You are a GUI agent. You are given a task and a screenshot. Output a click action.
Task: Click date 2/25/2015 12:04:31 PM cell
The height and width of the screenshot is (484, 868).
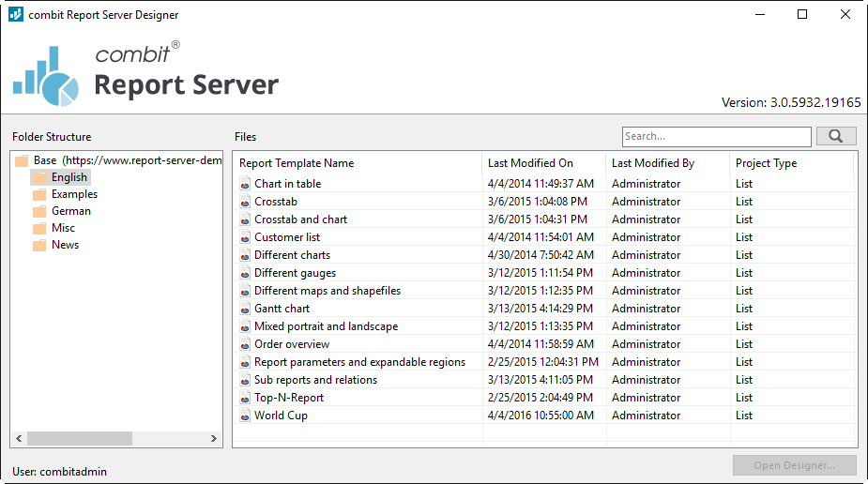click(542, 362)
